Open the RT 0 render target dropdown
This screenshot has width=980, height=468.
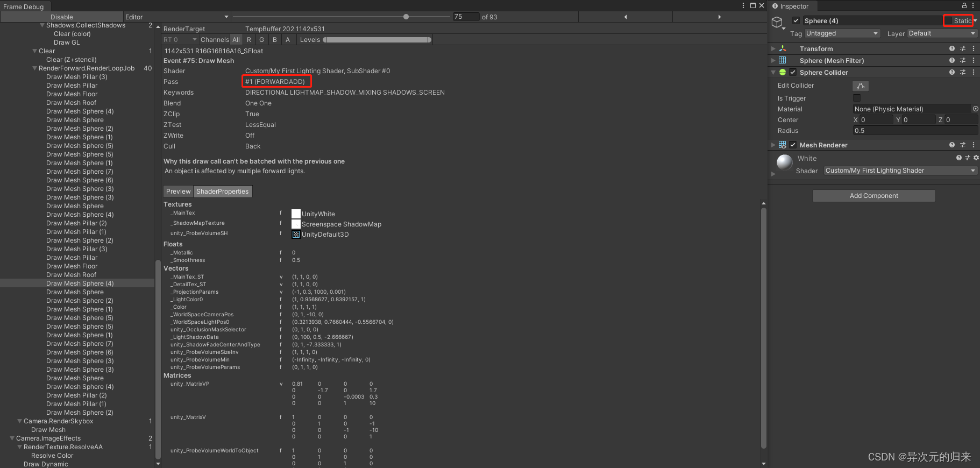click(180, 39)
